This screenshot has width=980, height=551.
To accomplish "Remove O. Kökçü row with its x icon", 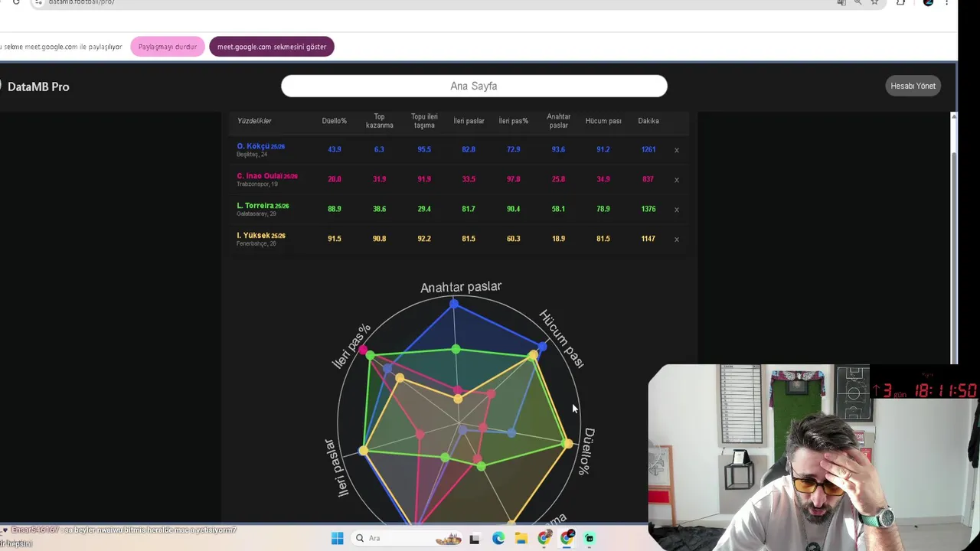I will click(676, 150).
